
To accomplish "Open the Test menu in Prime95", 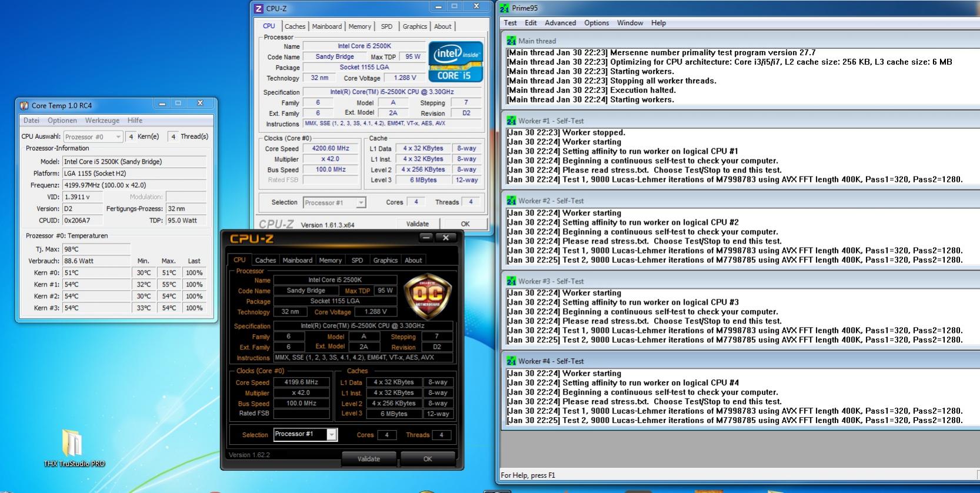I will tap(510, 23).
